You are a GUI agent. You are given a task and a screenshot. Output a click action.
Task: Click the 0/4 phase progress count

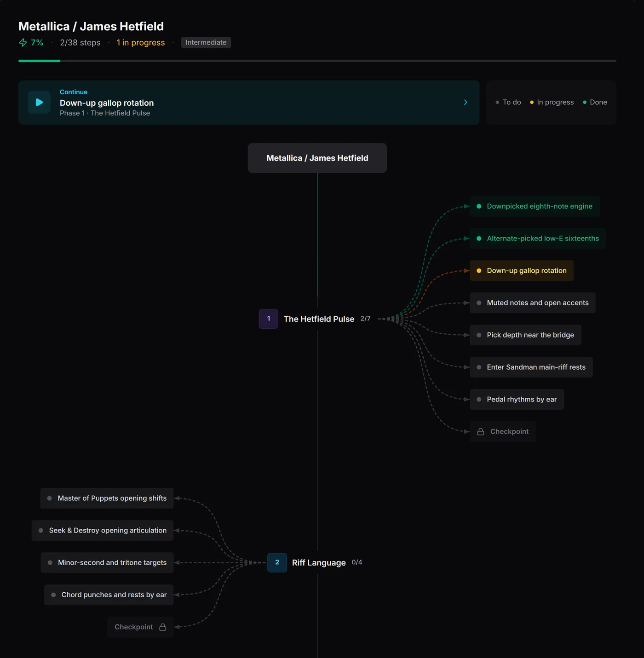(357, 562)
